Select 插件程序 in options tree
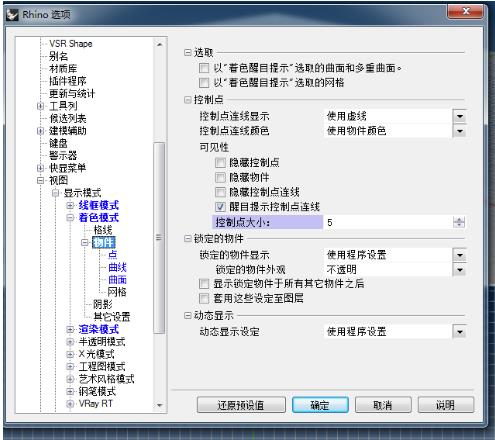 pos(68,81)
